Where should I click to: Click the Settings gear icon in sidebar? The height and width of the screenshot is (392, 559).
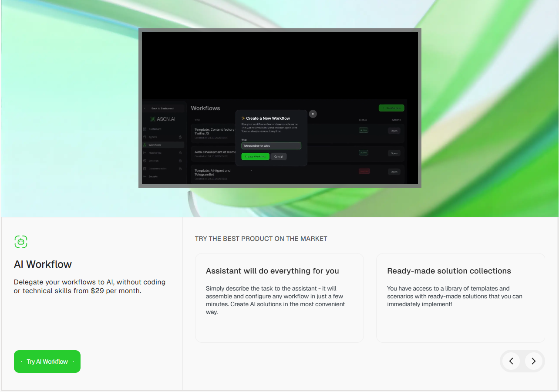[145, 160]
